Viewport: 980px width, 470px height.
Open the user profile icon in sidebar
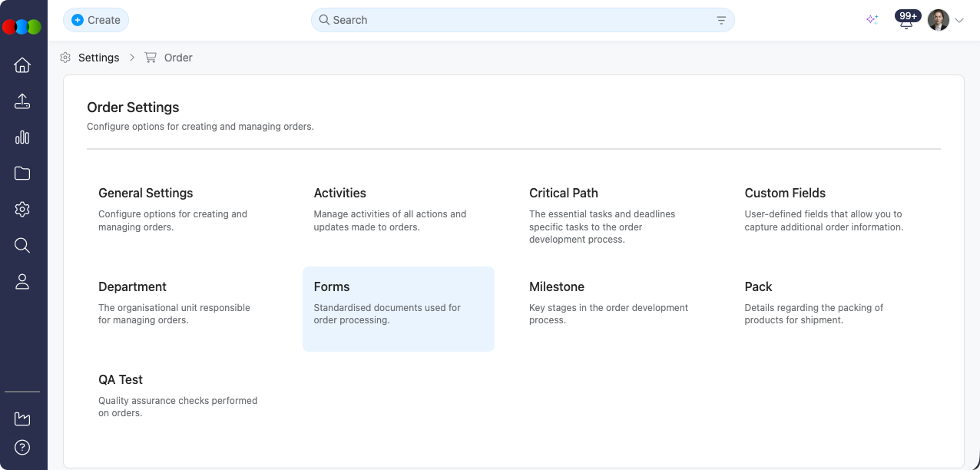pos(22,282)
